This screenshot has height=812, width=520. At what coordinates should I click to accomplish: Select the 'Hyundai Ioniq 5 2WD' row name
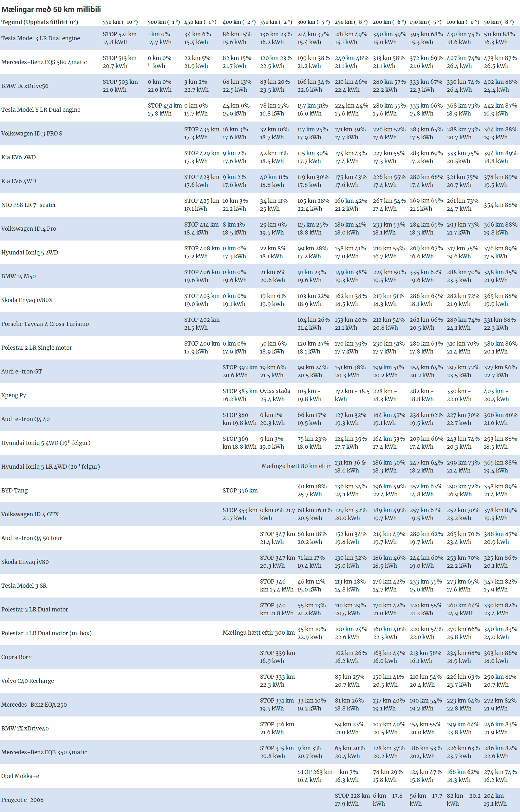[x=30, y=252]
